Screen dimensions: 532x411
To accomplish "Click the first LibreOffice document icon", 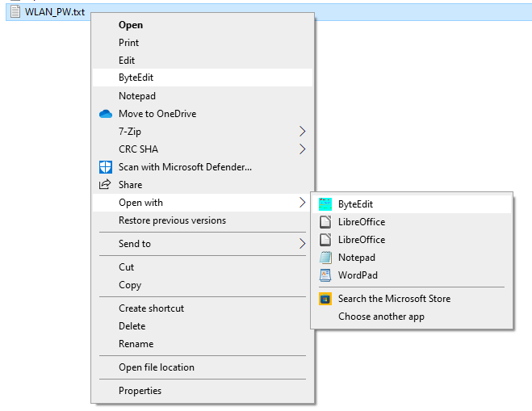I will (x=325, y=221).
